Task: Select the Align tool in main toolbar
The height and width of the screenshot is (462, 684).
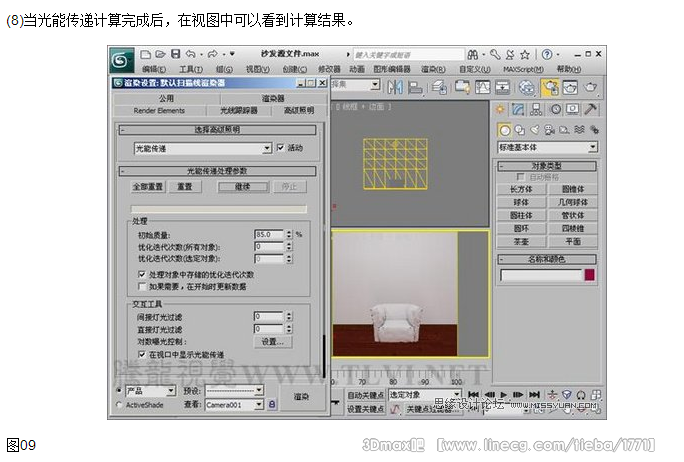Action: pos(415,87)
